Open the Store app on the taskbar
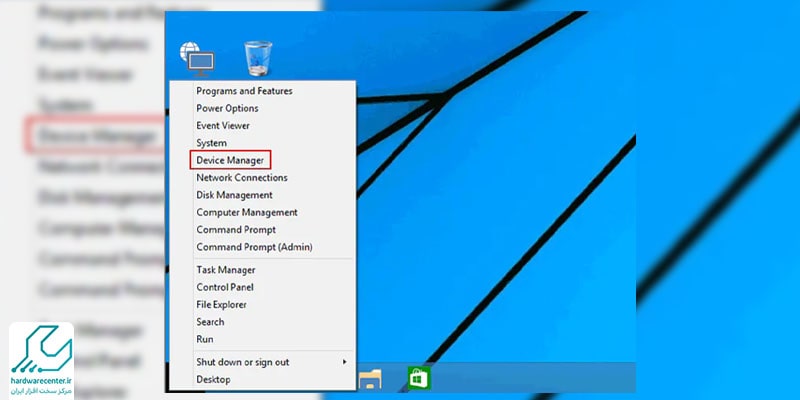Viewport: 800px width, 400px height. pos(419,379)
